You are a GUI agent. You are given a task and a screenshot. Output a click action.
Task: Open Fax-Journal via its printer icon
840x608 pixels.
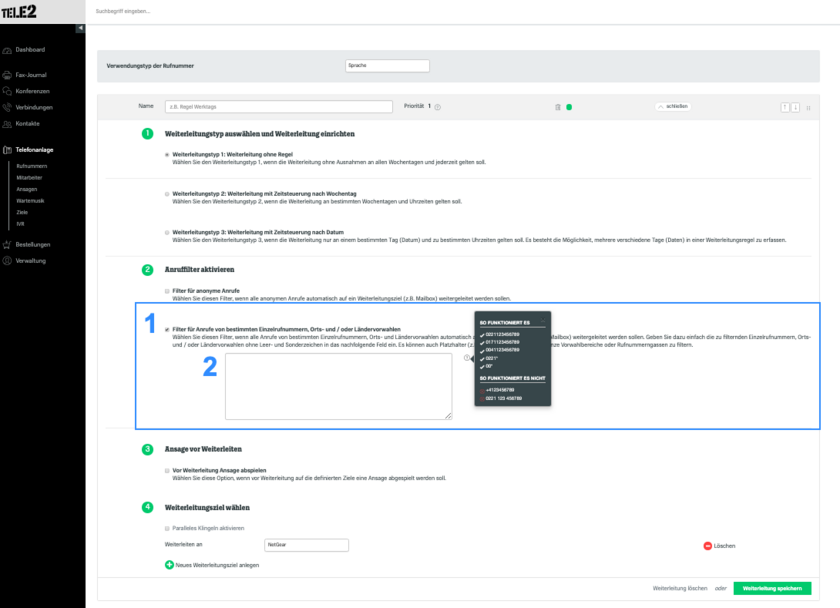click(7, 76)
